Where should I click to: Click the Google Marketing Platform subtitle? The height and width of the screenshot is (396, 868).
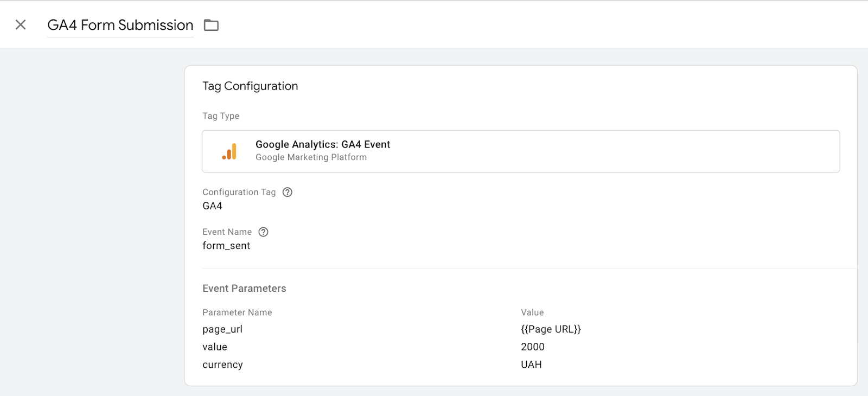point(311,157)
